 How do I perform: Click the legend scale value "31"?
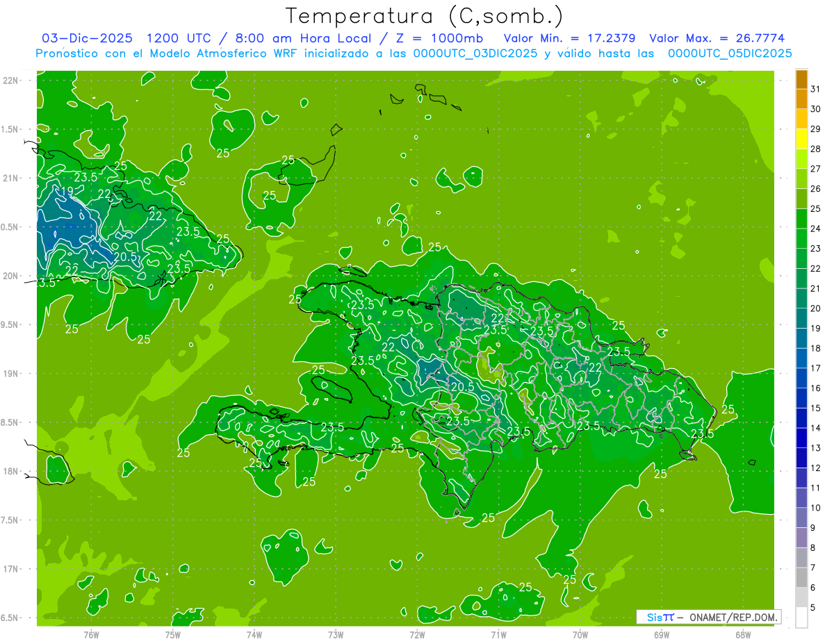click(816, 89)
